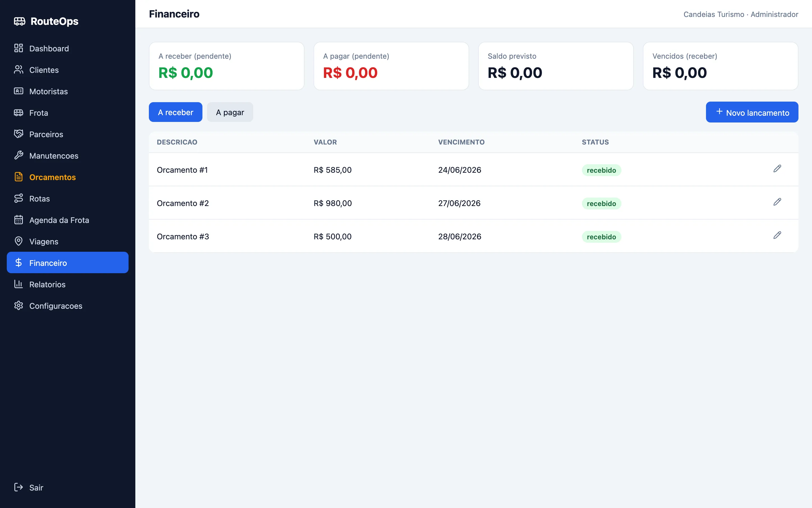
Task: Click the Motoristas ID card icon
Action: (x=18, y=91)
